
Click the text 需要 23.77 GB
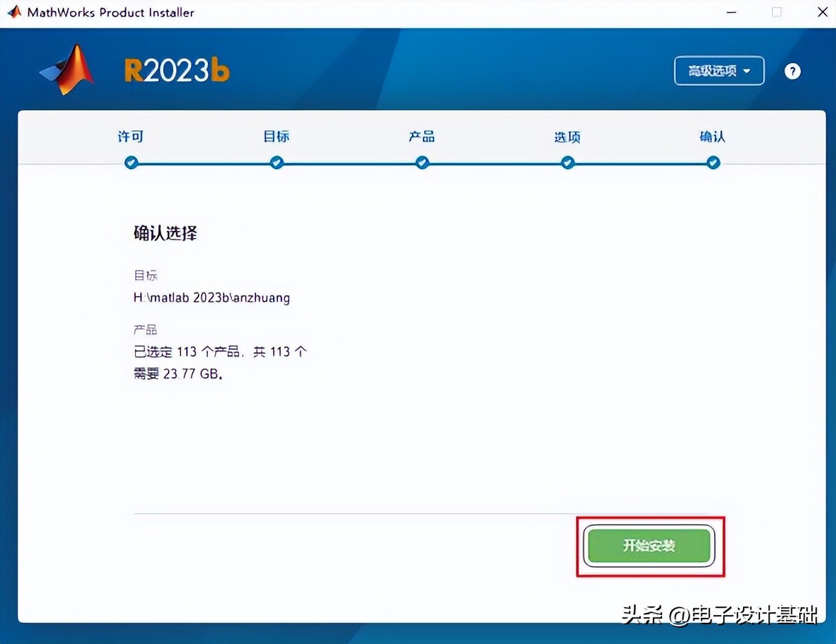pos(178,374)
